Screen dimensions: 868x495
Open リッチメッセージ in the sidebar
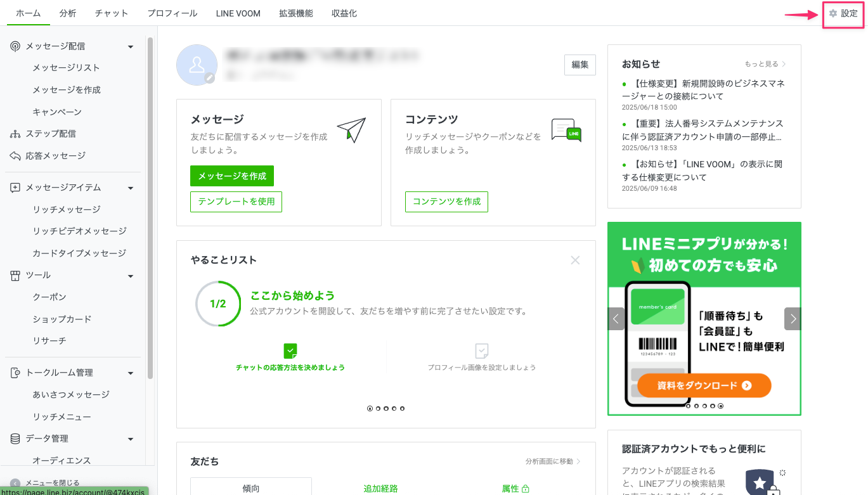(x=67, y=209)
